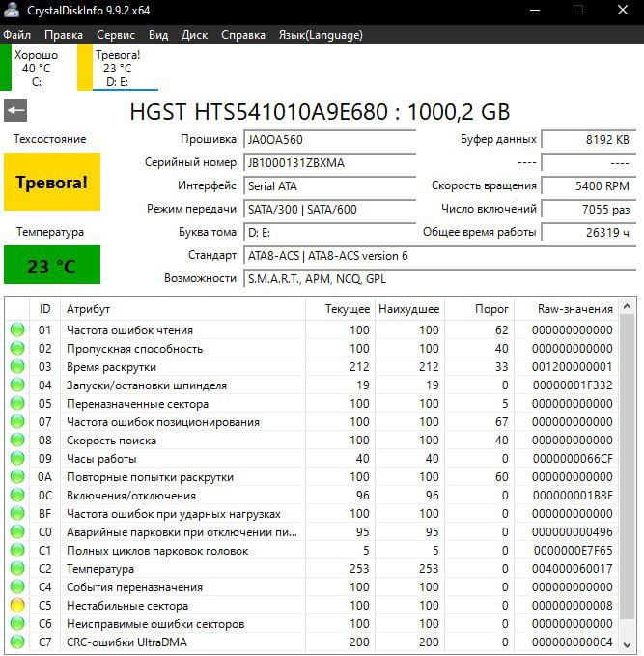Click the yellow status color bar for D: E:
Viewport: 644px width, 656px height.
[x=85, y=68]
